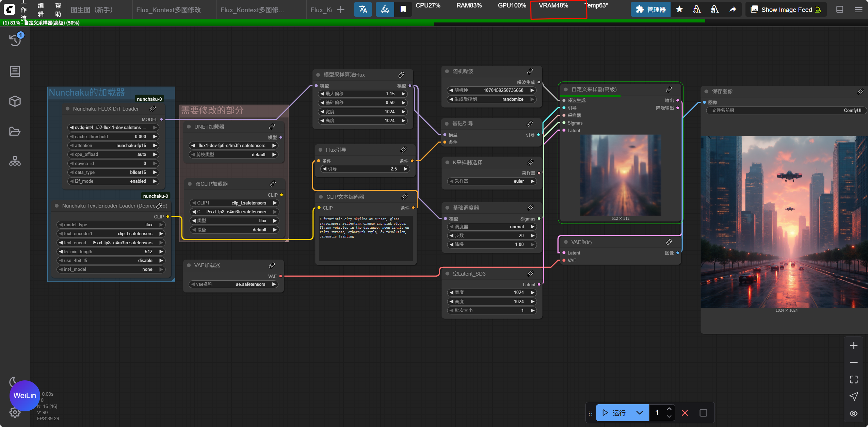This screenshot has height=427, width=868.
Task: Expand the run button dropdown arrow
Action: tap(639, 413)
